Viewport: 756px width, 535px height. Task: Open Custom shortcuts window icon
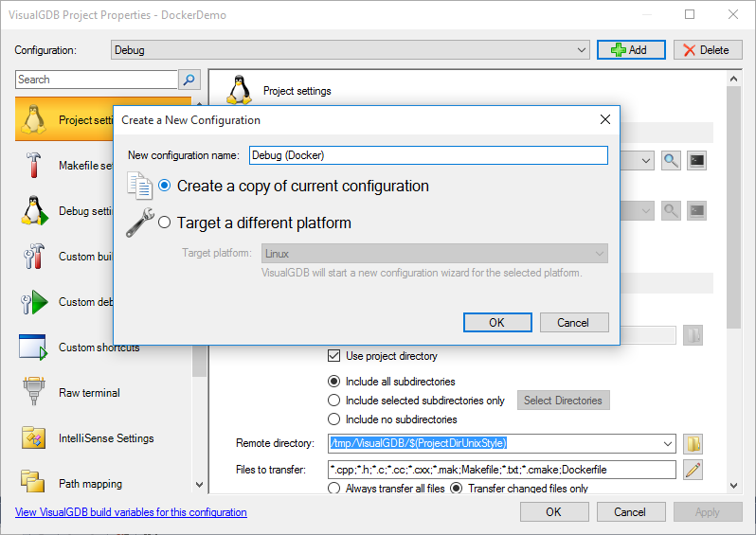coord(33,347)
